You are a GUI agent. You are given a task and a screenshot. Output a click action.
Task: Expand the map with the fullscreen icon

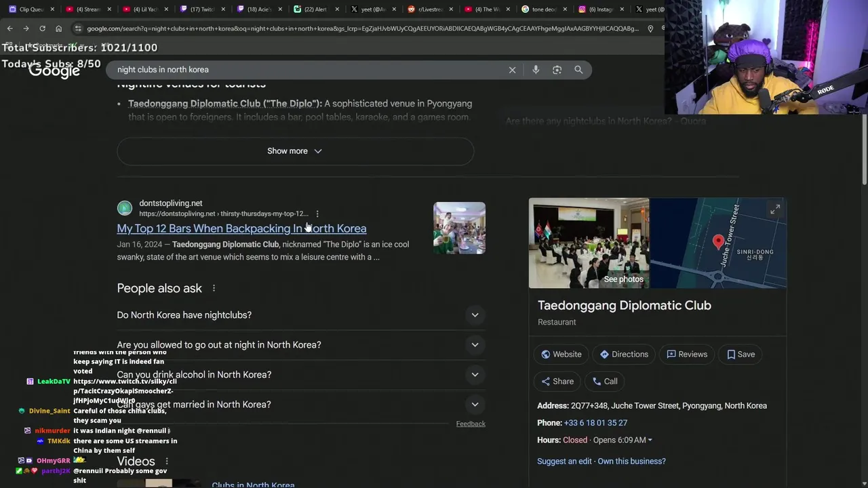(x=774, y=210)
